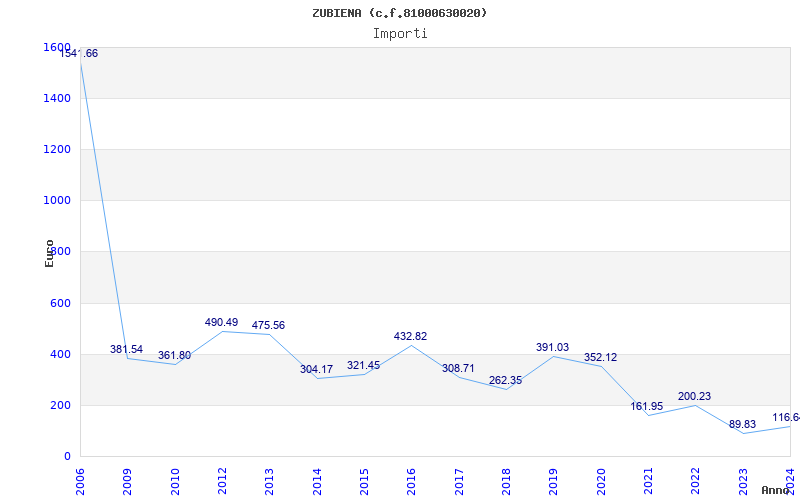The height and width of the screenshot is (500, 800).
Task: Click the x-axis year 2020
Action: (601, 482)
